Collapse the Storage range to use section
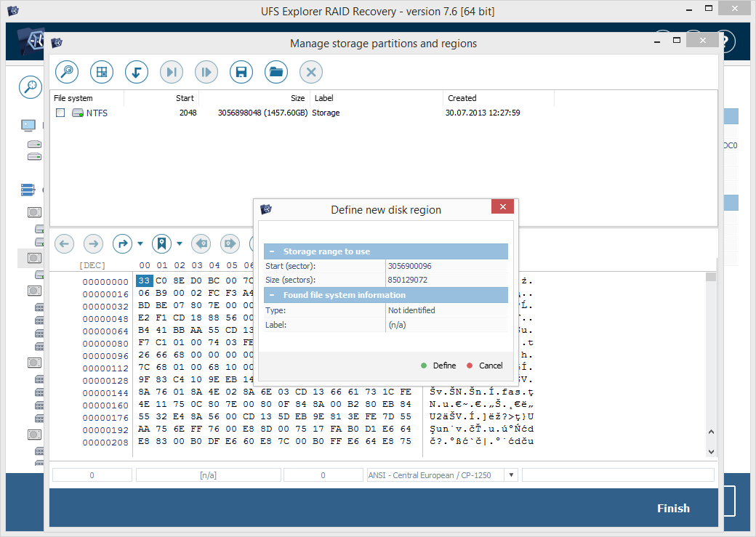 click(271, 251)
